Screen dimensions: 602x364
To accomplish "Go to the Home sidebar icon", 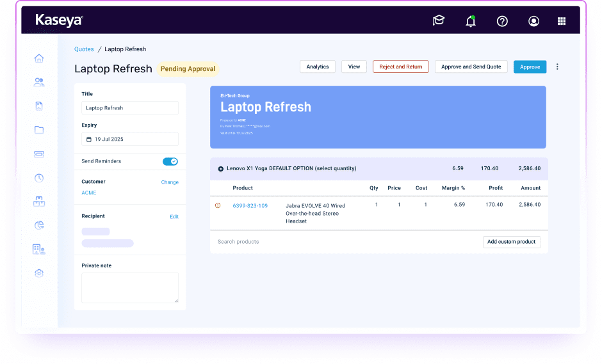I will [39, 58].
